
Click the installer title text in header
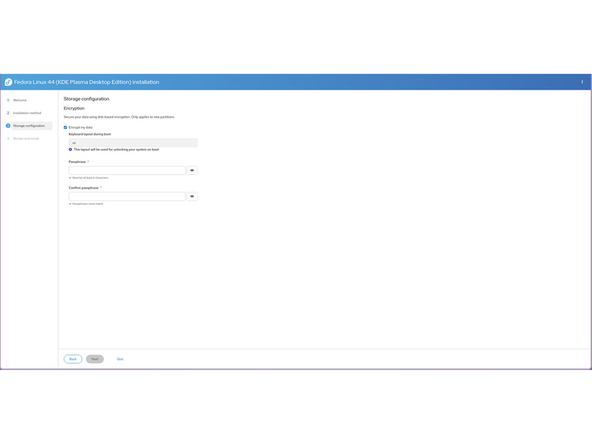(86, 82)
